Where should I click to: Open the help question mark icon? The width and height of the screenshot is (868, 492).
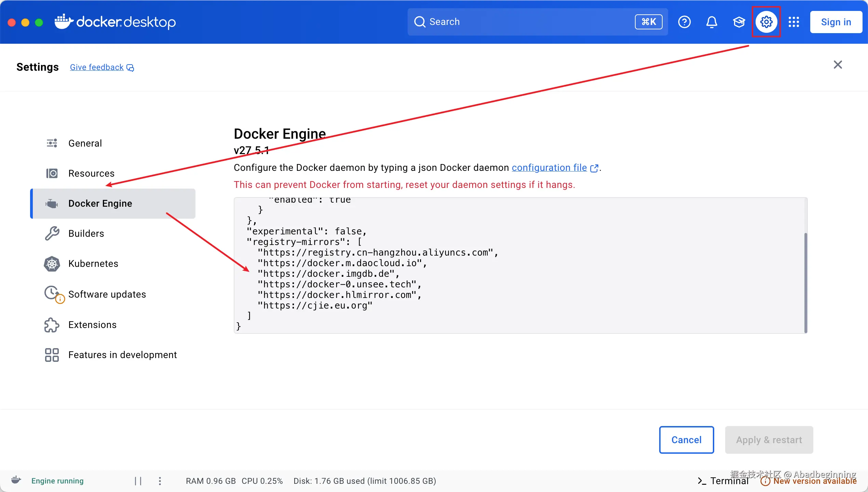684,22
